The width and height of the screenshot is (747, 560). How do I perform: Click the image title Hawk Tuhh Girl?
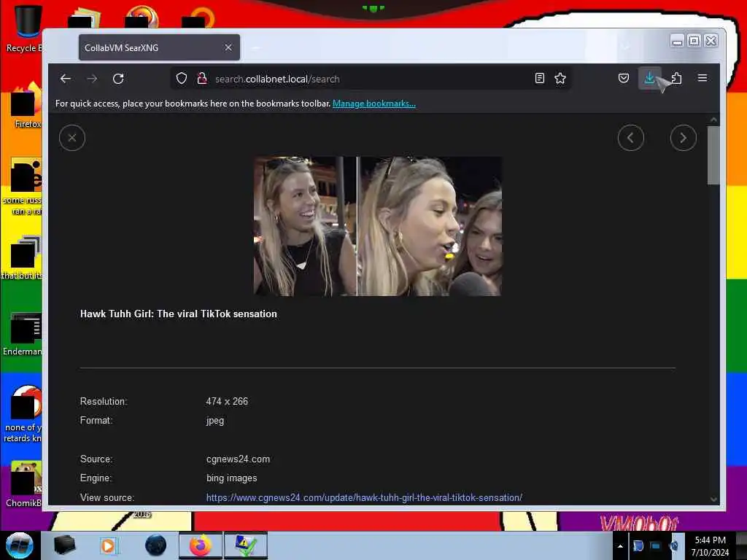[179, 314]
